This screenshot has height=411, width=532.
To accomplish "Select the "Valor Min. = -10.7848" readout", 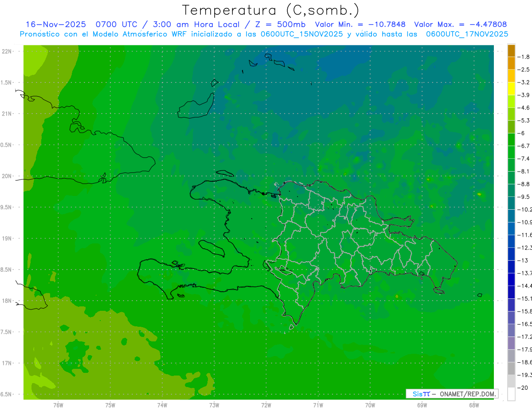I will 360,24.
